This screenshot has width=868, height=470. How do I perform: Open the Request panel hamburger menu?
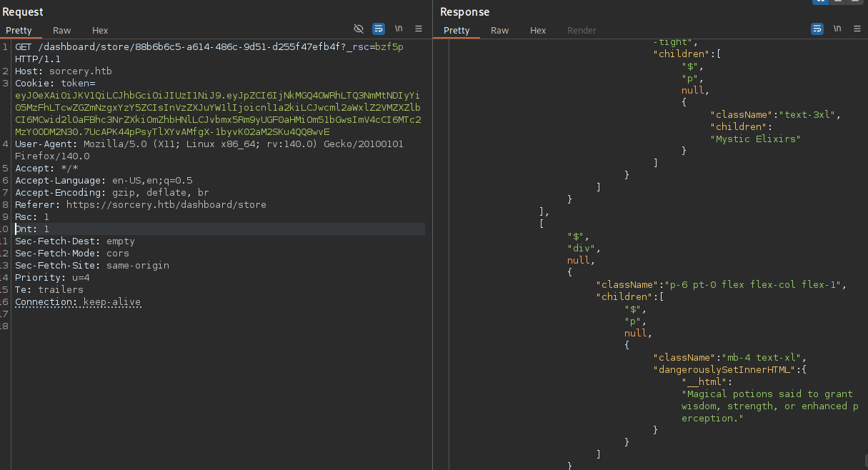419,29
